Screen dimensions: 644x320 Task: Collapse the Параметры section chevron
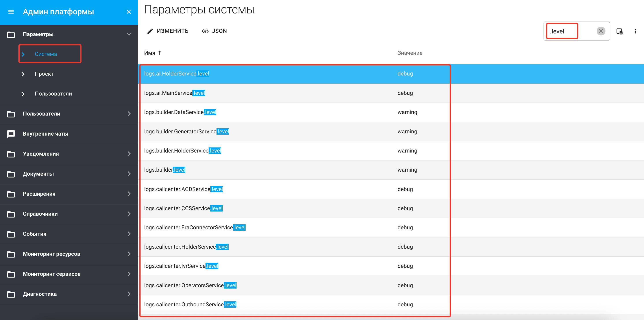coord(129,34)
